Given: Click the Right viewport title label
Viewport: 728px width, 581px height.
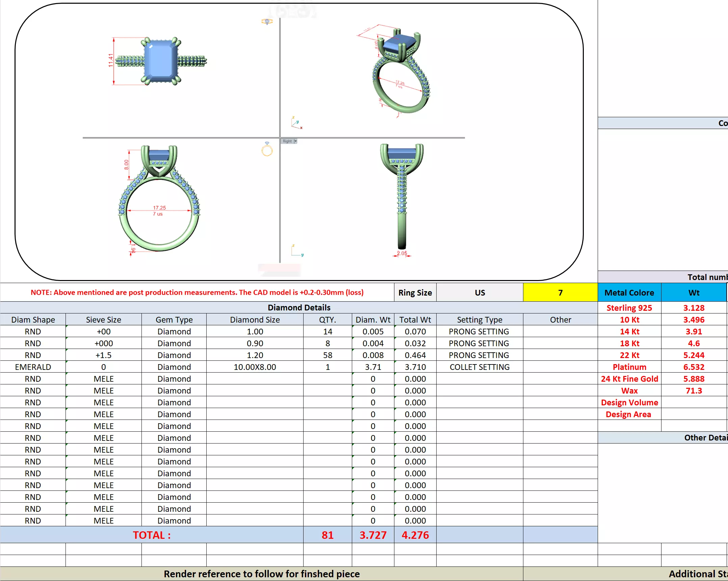Looking at the screenshot, I should click(x=287, y=141).
